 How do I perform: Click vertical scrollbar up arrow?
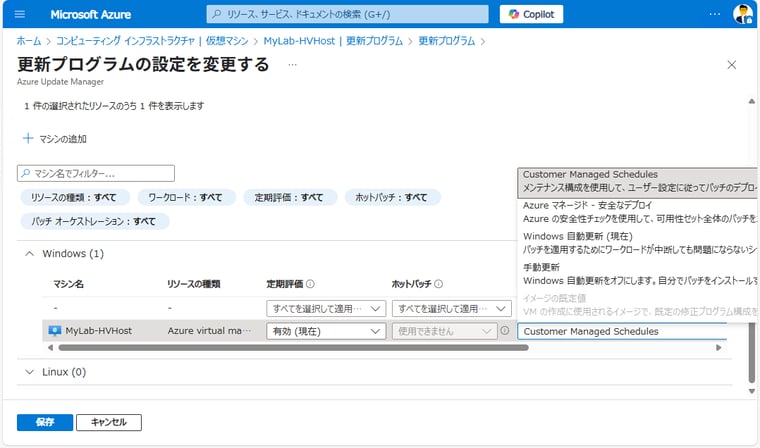(751, 101)
